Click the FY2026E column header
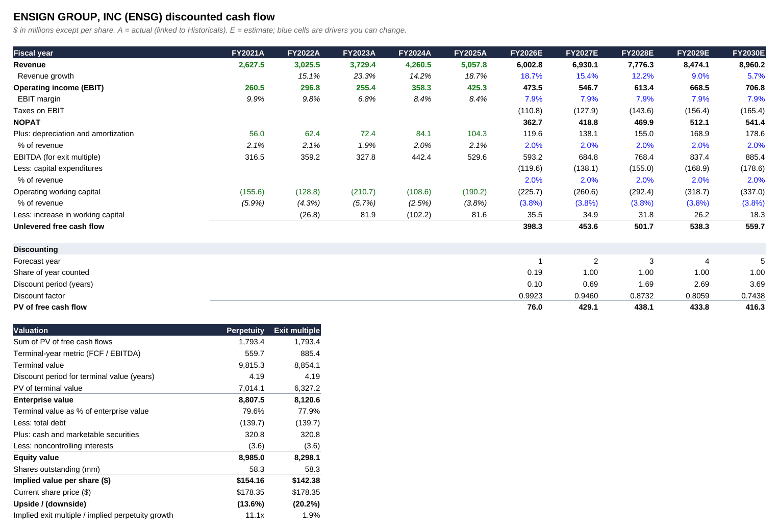778x532 pixels. point(526,53)
